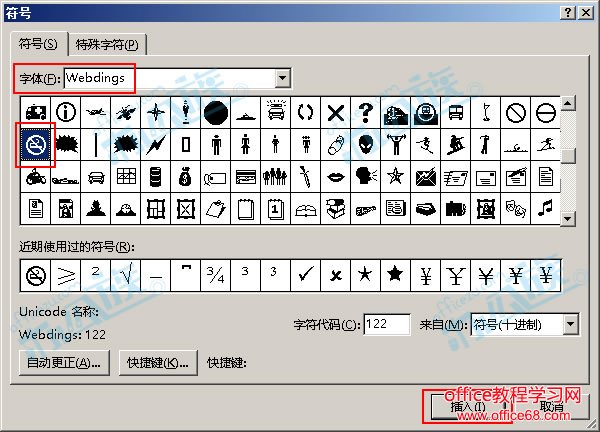Click the symbol grid scrollbar thumb
Viewport: 600px width, 432px height.
point(568,156)
